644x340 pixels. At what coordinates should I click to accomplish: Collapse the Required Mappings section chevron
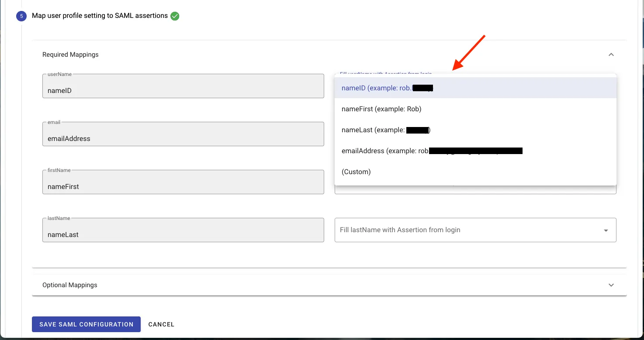point(611,55)
